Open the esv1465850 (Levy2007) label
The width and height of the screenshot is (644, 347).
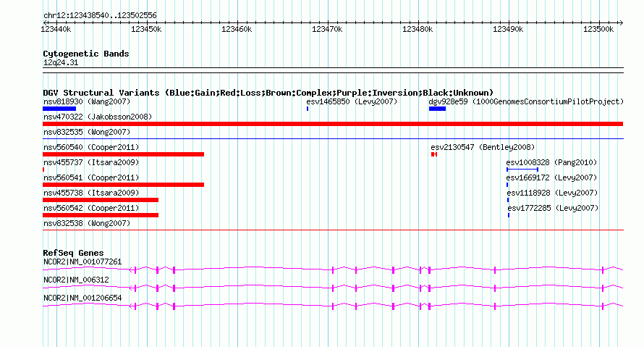point(352,101)
